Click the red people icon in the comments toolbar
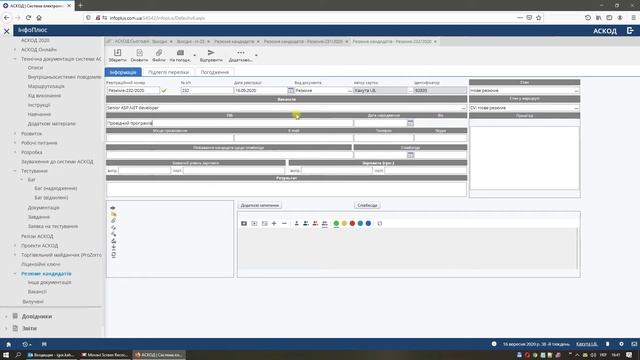Image resolution: width=640 pixels, height=360 pixels. tap(315, 223)
